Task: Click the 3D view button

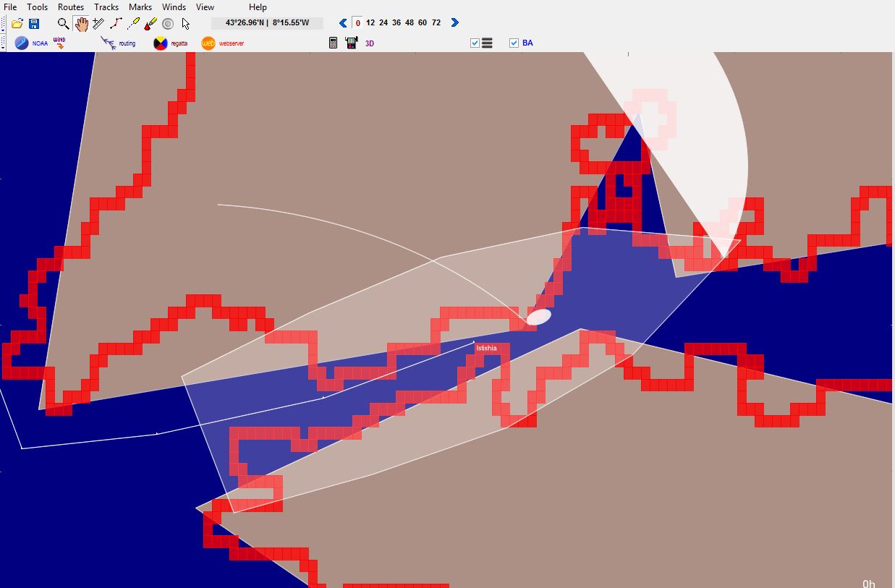Action: [x=370, y=43]
